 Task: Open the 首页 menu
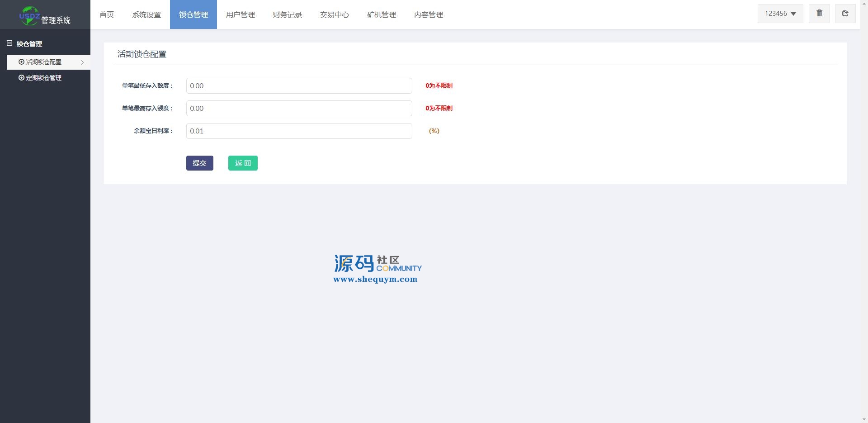click(107, 14)
